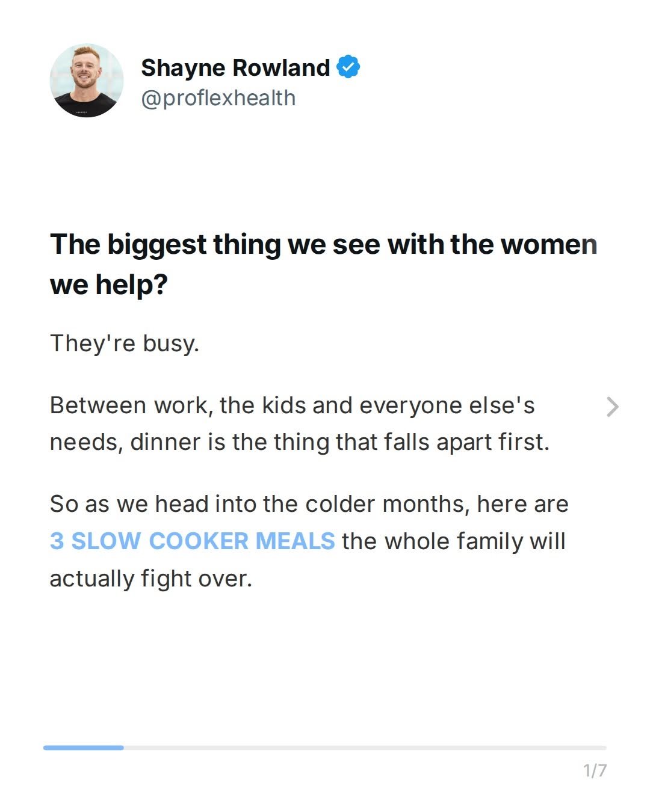Click the paragraph about dinner falling apart
Viewport: 650px width, 812px height.
(x=299, y=423)
